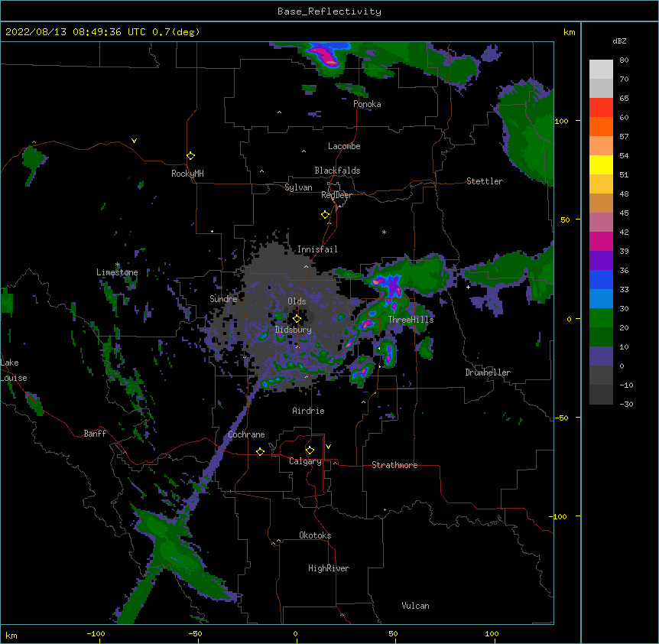Image resolution: width=659 pixels, height=644 pixels.
Task: Click the yellow v marker northeast of Calgary
Action: 328,447
